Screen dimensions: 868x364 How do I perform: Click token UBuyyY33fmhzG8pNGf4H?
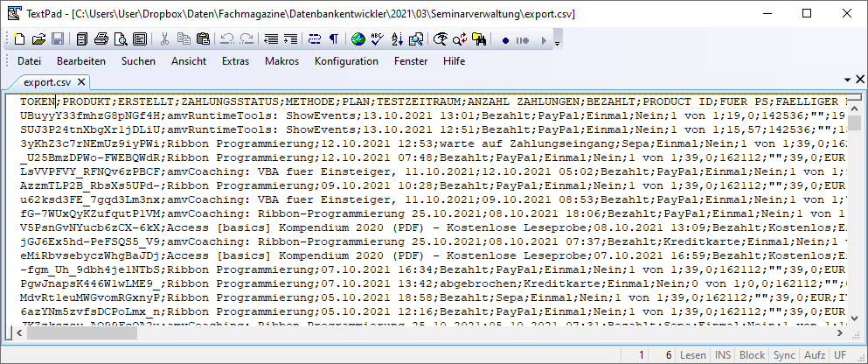coord(90,116)
